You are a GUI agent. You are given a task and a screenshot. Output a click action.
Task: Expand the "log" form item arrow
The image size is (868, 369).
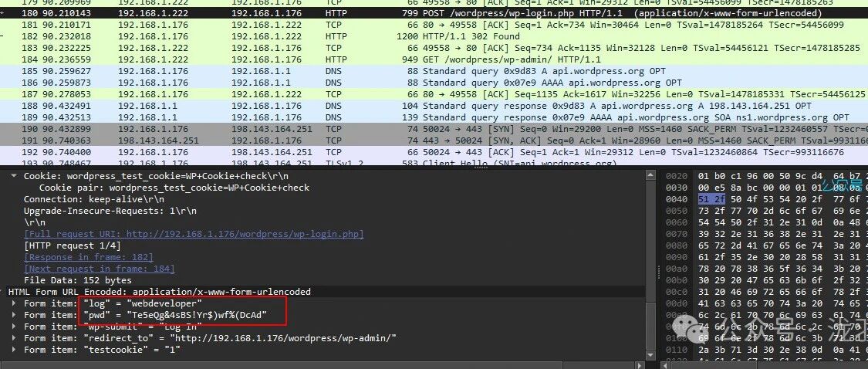tap(13, 303)
